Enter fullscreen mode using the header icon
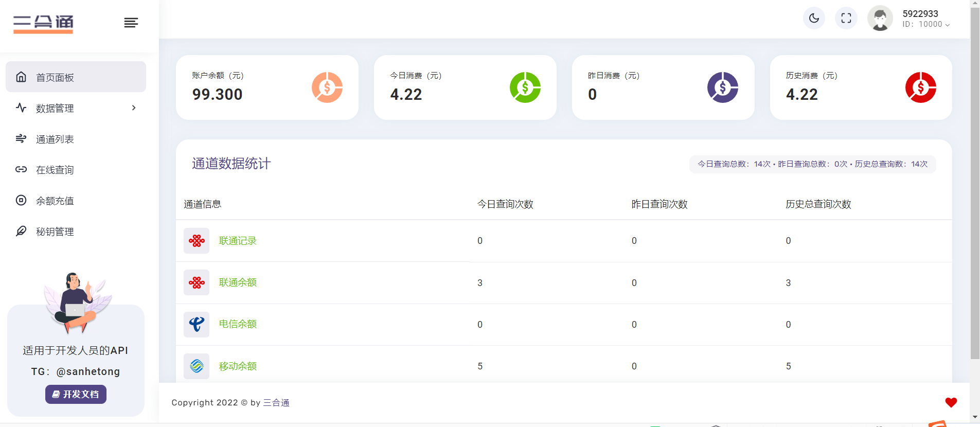 (x=846, y=19)
